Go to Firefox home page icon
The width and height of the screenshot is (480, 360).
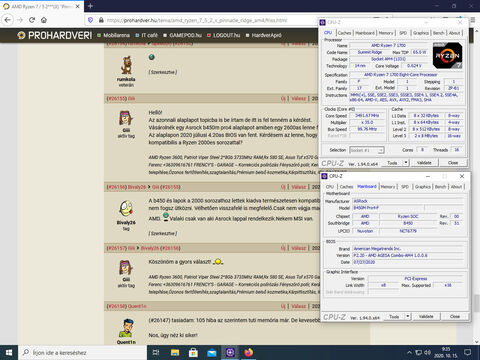coord(44,20)
